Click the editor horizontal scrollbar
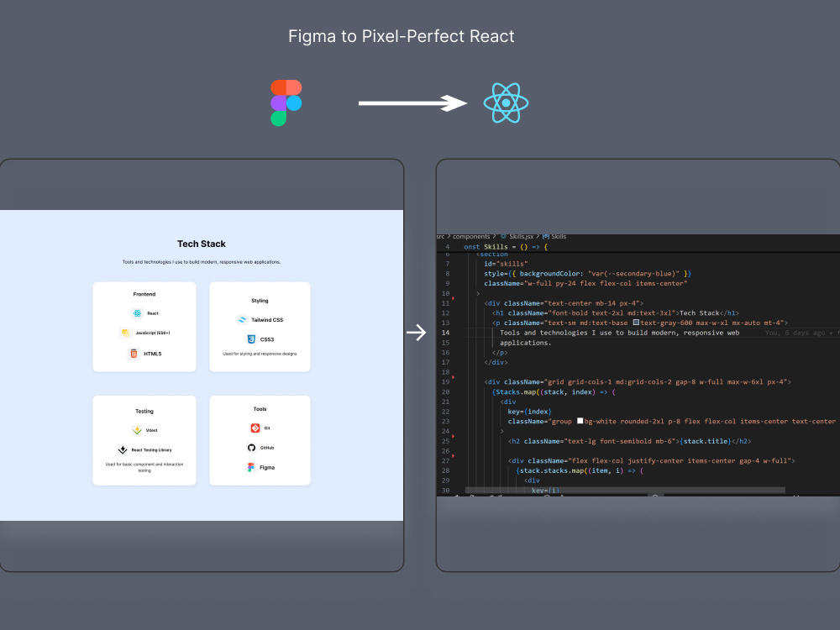The width and height of the screenshot is (840, 630). (x=625, y=491)
